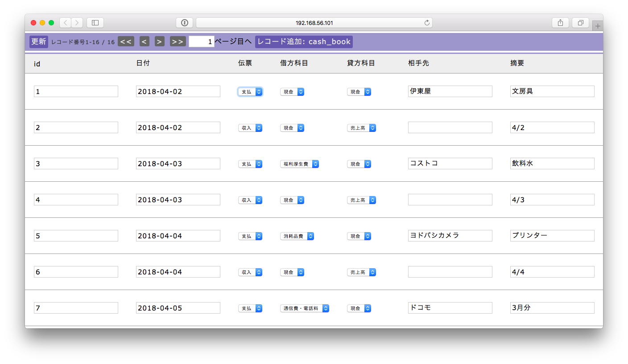This screenshot has height=364, width=628.
Task: Click the 貸方科目 column header
Action: point(361,63)
